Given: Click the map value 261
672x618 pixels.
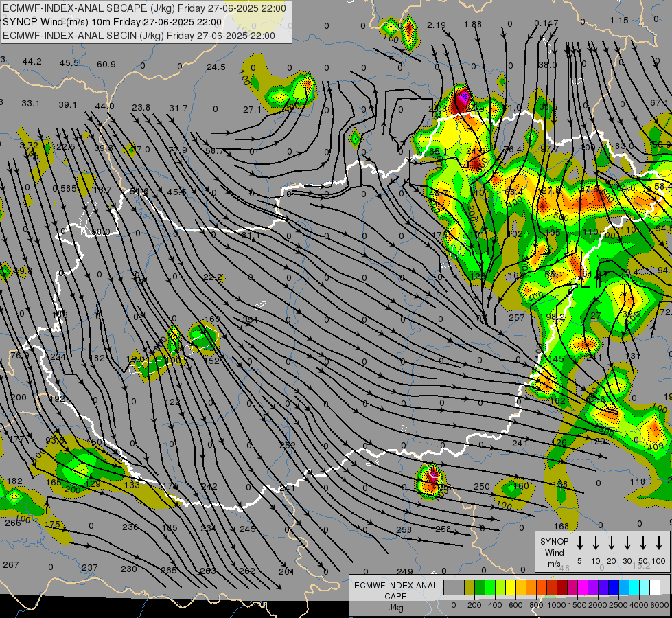Looking at the screenshot, I should click(286, 571).
